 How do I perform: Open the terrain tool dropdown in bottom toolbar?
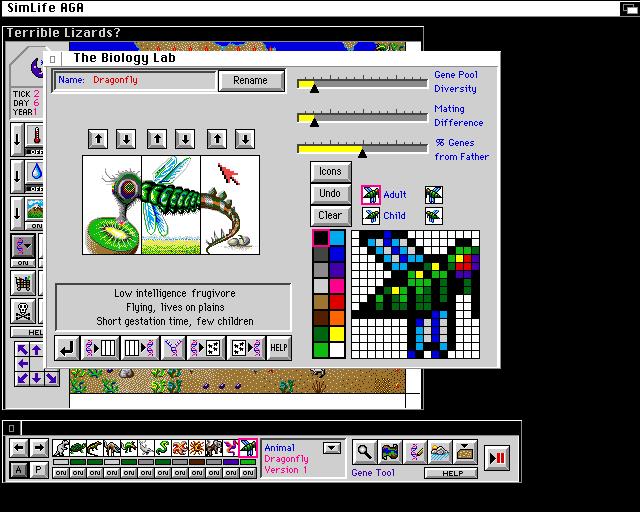[466, 451]
